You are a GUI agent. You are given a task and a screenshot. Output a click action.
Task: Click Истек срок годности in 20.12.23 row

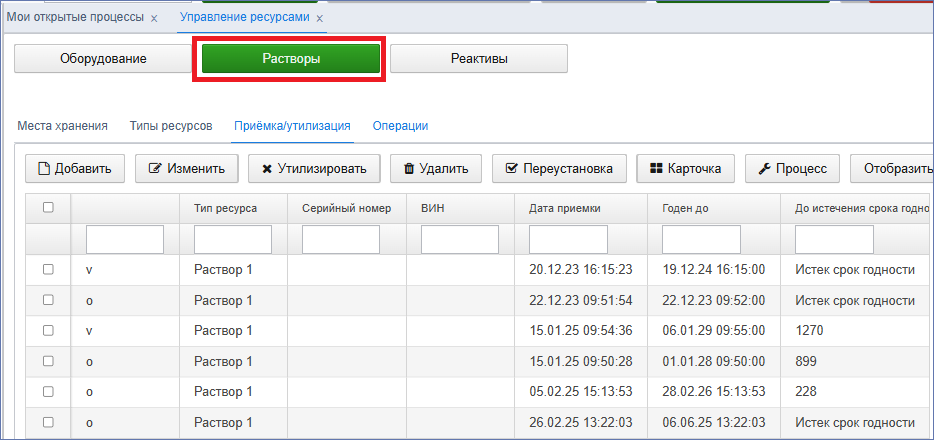tap(855, 270)
